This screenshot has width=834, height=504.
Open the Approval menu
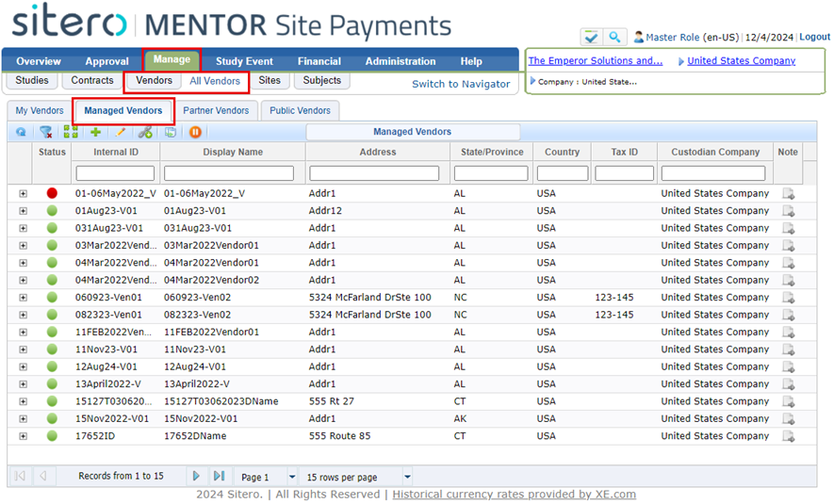tap(106, 61)
